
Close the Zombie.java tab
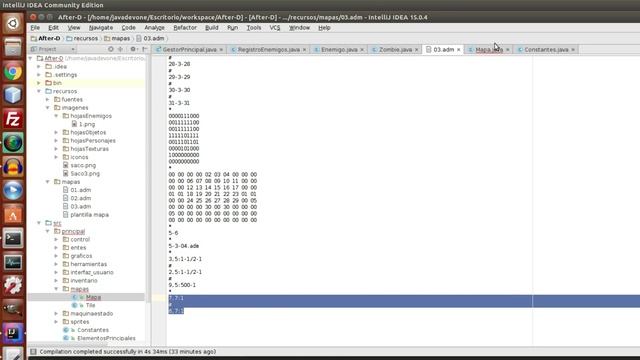[416, 49]
